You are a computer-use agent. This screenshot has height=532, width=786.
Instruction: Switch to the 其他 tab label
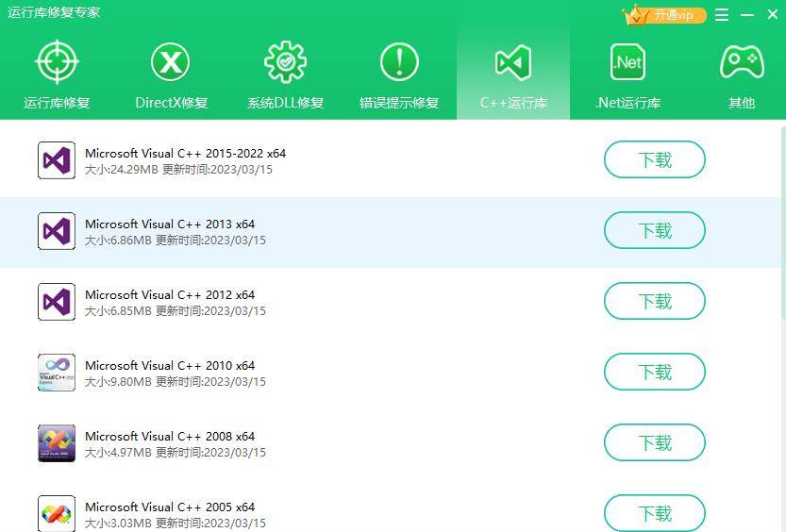[x=742, y=103]
